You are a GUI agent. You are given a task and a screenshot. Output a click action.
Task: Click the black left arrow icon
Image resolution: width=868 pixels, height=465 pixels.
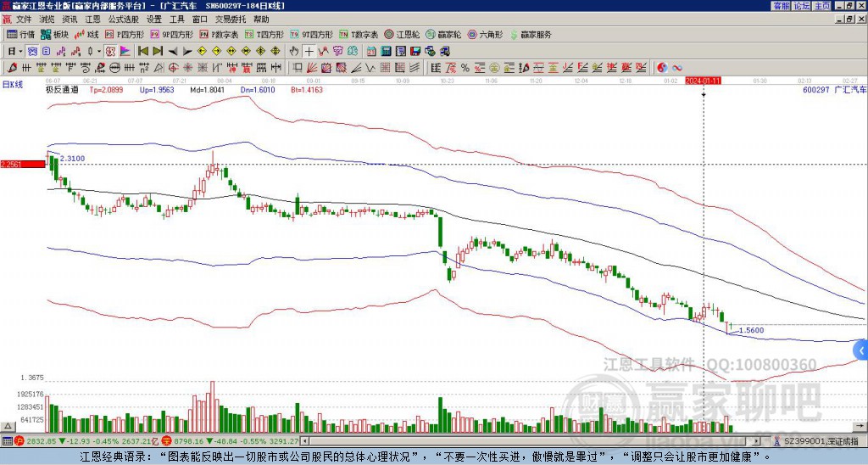tap(173, 52)
